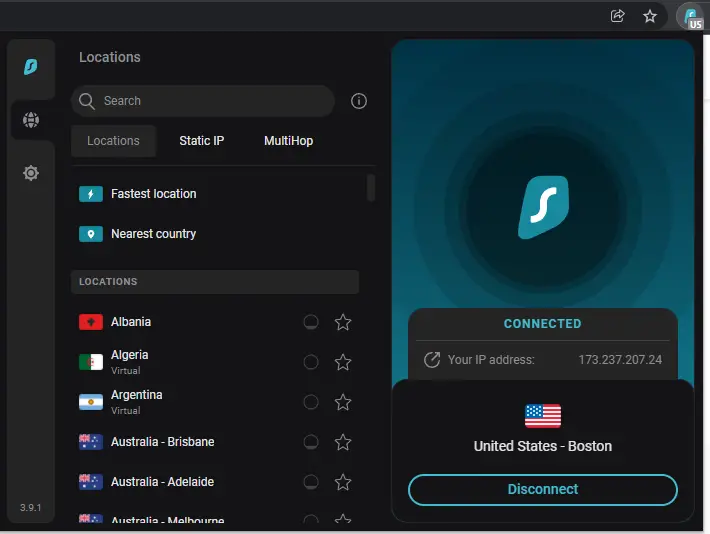710x534 pixels.
Task: Favorite Australia - Adelaide with star
Action: tap(343, 482)
